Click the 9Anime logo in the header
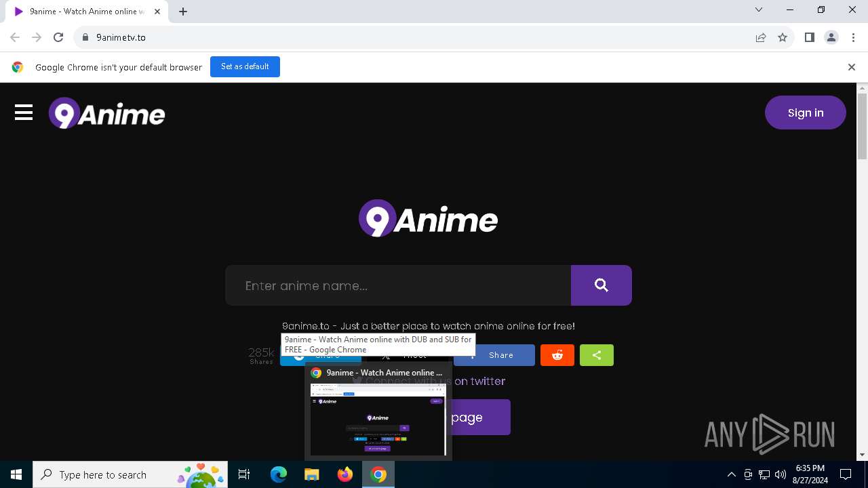Image resolution: width=868 pixels, height=488 pixels. tap(106, 113)
